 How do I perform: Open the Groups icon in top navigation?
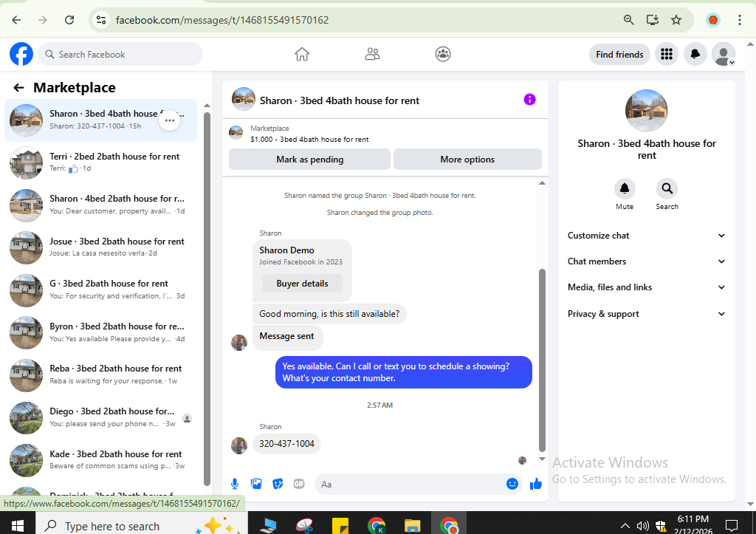pyautogui.click(x=443, y=54)
